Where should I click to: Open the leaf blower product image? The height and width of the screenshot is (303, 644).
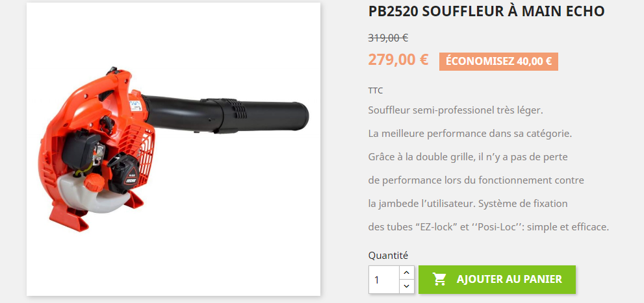coord(174,149)
